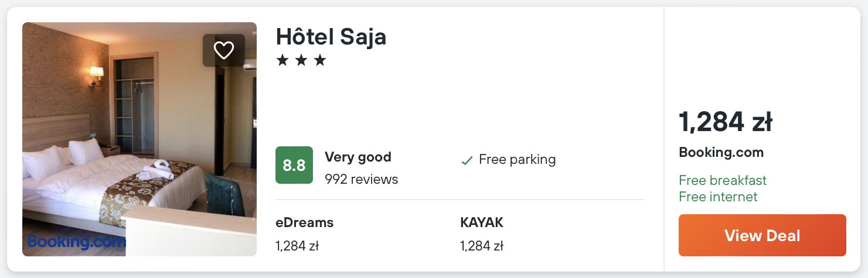Click the first star in the rating

[282, 60]
